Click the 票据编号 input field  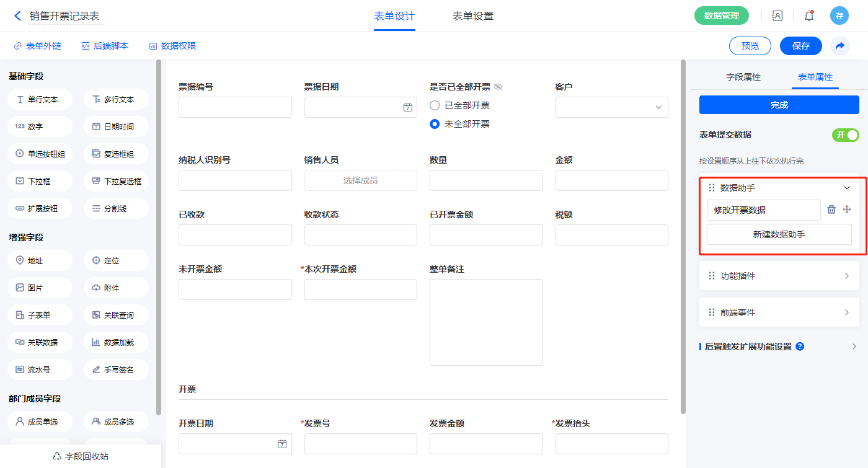(235, 107)
